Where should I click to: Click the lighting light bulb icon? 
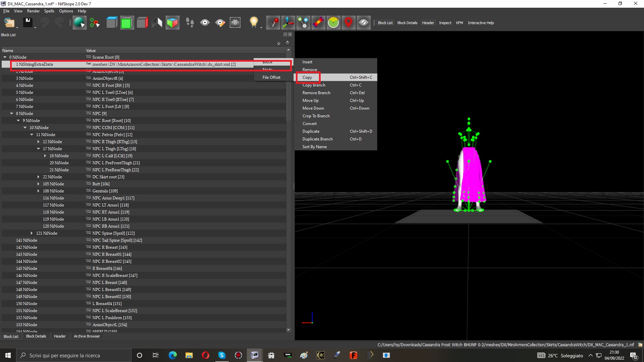click(x=254, y=23)
